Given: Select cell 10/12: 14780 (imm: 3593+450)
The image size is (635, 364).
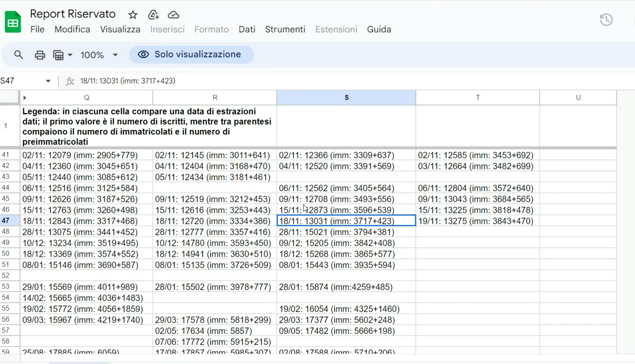Looking at the screenshot, I should (215, 243).
